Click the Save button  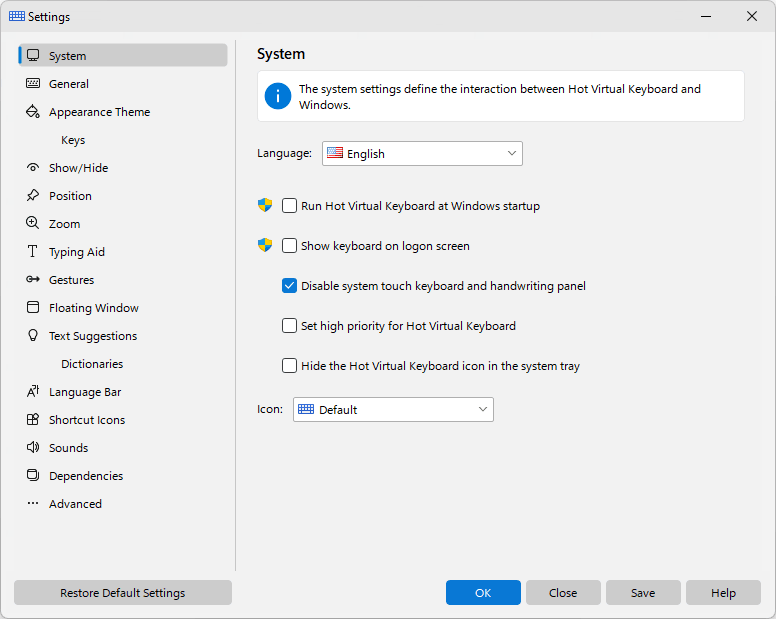(643, 592)
